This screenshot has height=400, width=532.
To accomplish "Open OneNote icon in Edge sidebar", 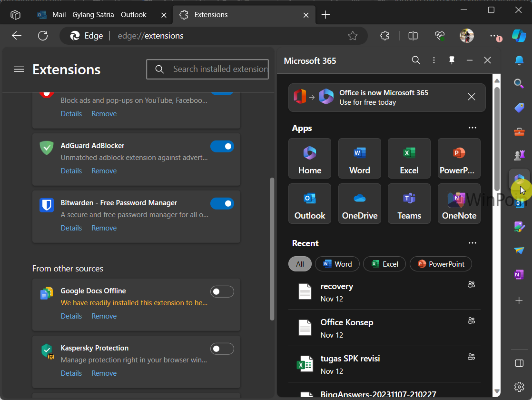I will pos(519,274).
